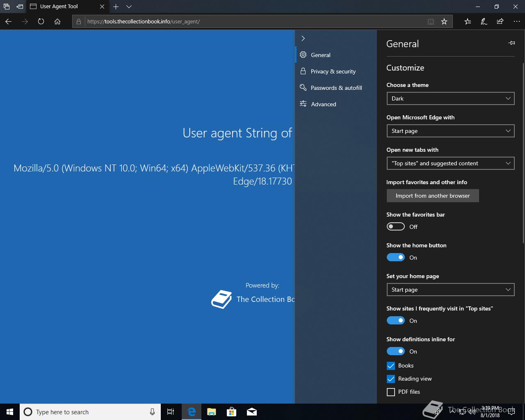Toggle Show the favorites bar switch
The height and width of the screenshot is (420, 525).
coord(396,226)
